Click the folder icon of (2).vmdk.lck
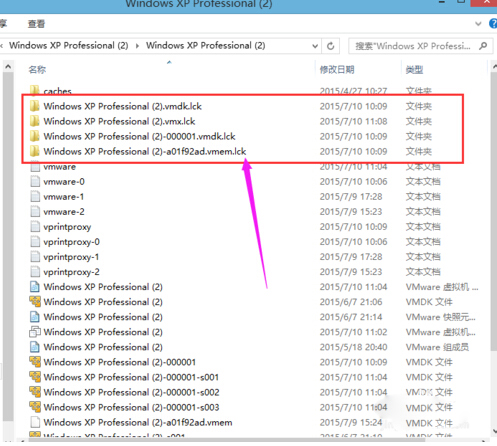The height and width of the screenshot is (446, 497). pyautogui.click(x=35, y=106)
